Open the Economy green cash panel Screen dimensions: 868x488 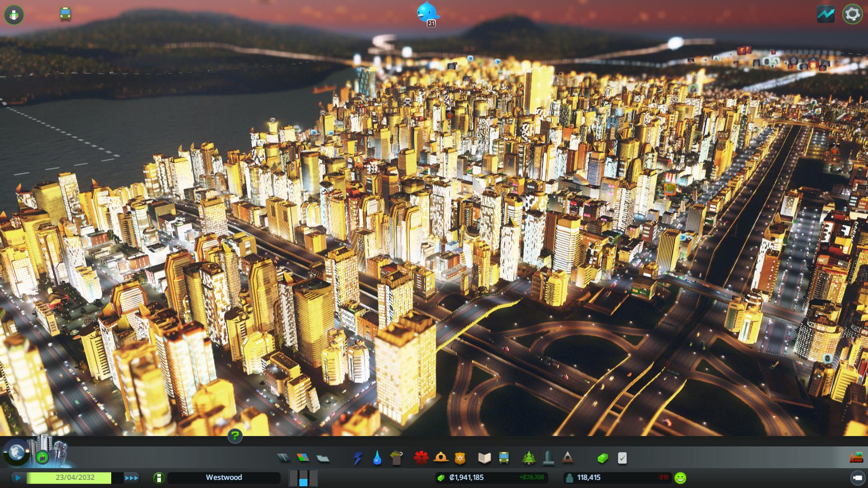tap(602, 458)
